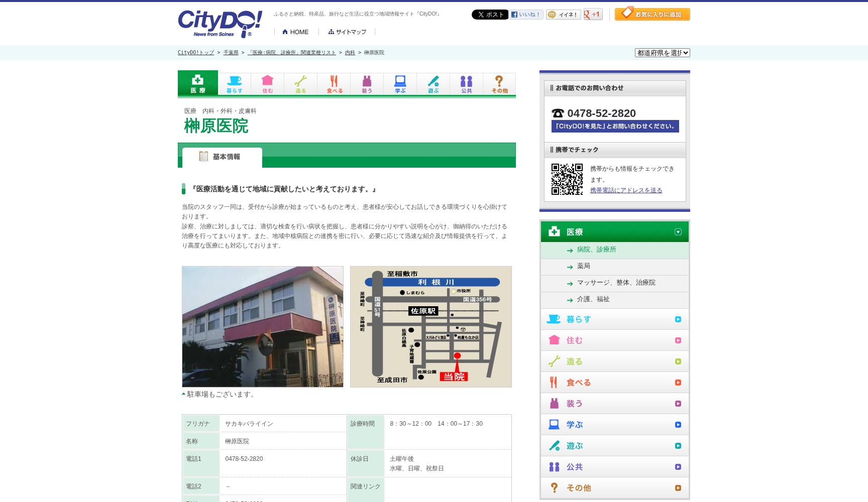The image size is (868, 502).
Task: Click the 公共 people icon in sidebar
Action: 554,467
